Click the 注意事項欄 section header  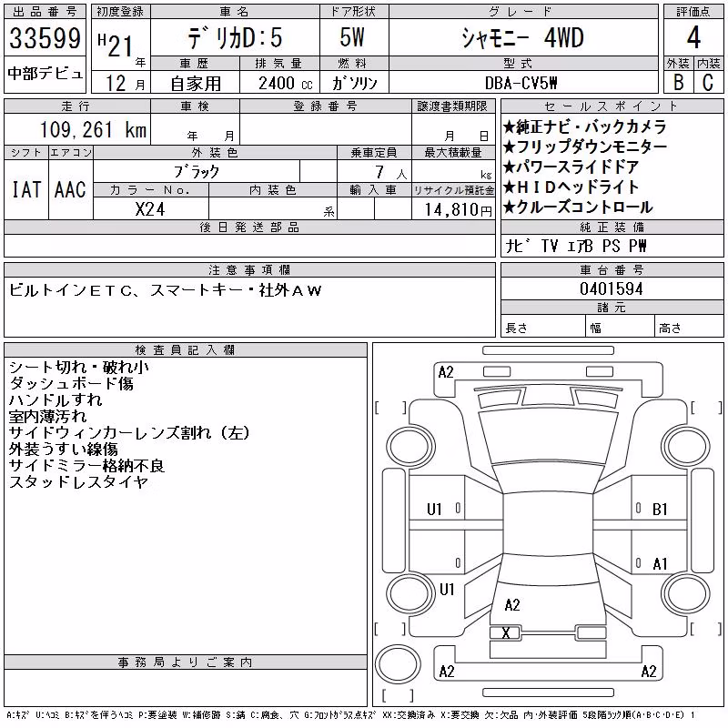[x=249, y=270]
